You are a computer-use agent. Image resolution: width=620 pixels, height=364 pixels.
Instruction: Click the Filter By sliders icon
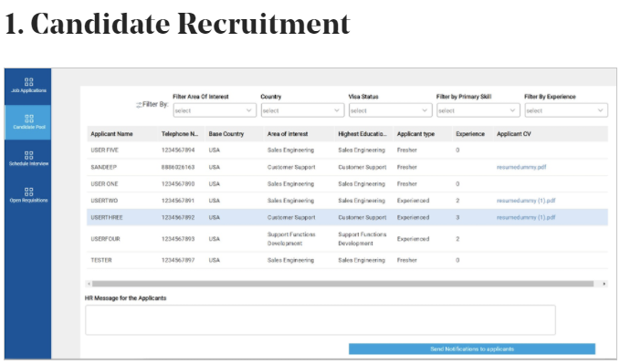click(x=139, y=105)
